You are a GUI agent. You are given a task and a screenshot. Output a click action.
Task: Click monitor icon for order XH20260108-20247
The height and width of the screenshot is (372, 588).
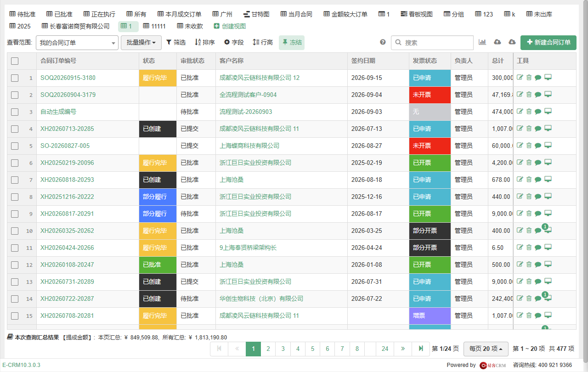548,265
